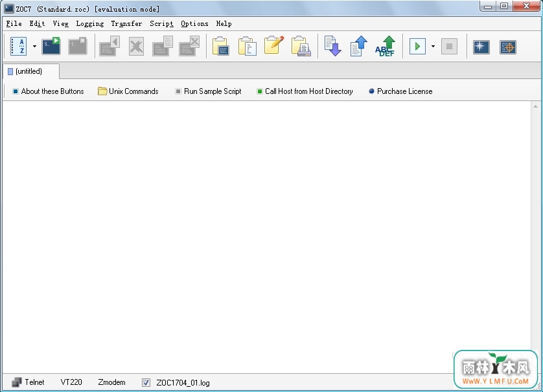Click the scroll back terminal arrow icon

[x=110, y=46]
